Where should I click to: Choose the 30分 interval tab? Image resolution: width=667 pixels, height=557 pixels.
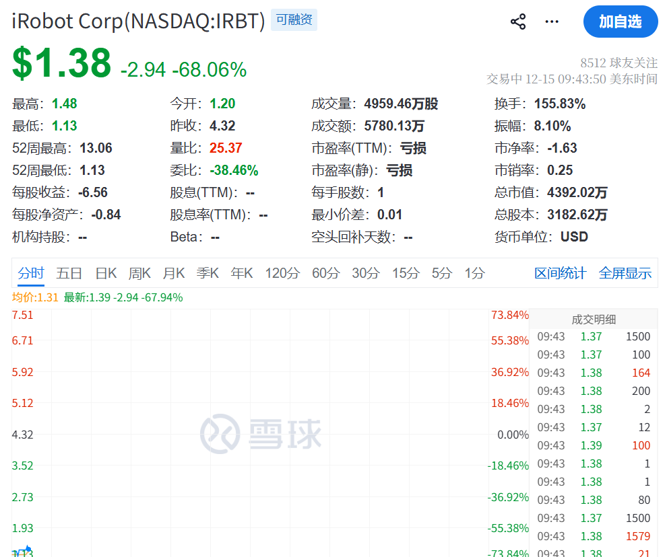coord(366,273)
